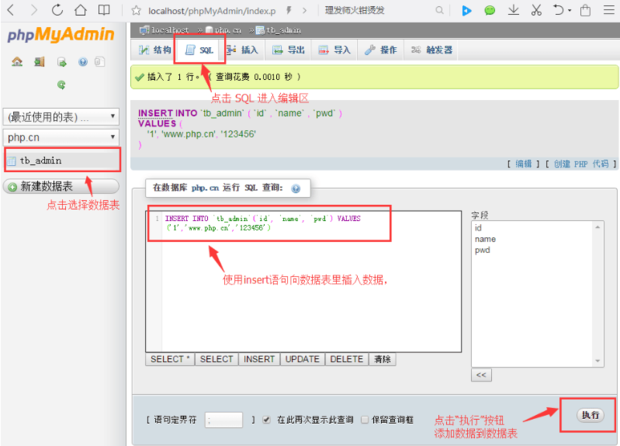The height and width of the screenshot is (446, 620).
Task: Click the << insert field button
Action: pyautogui.click(x=481, y=375)
